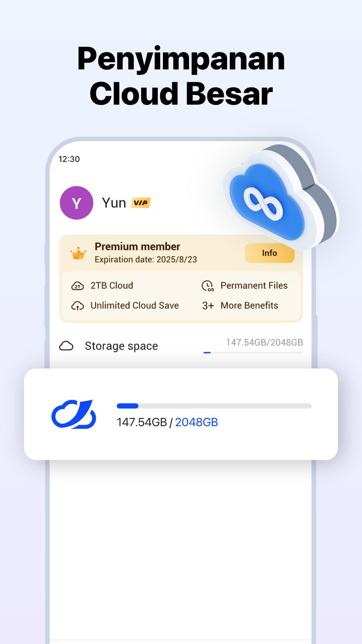Viewport: 362px width, 644px height.
Task: Tap the Unlimited Cloud Save upload icon
Action: click(x=77, y=306)
